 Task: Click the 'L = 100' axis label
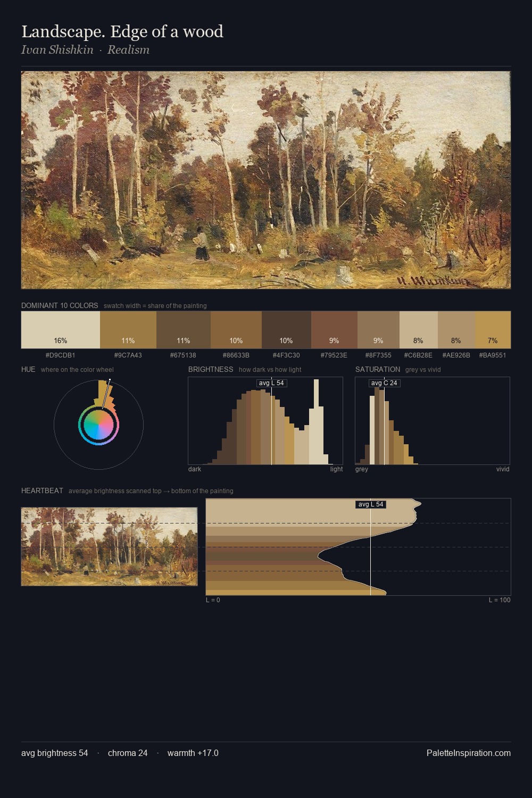click(500, 600)
